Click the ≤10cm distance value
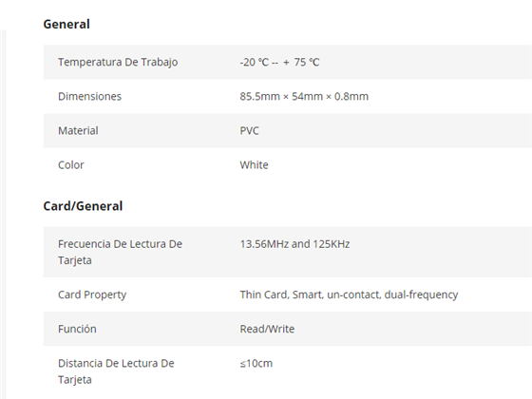Screen dimensions: 532x399 (x=256, y=363)
